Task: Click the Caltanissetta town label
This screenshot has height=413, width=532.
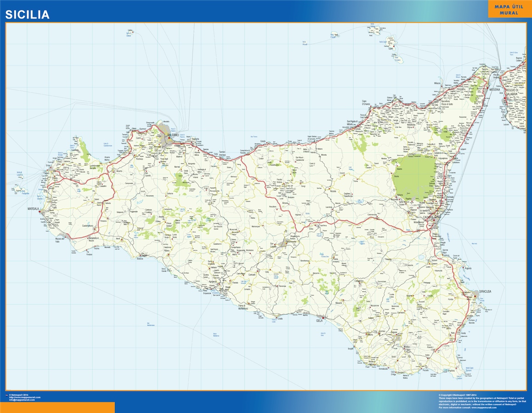Action: (x=290, y=241)
